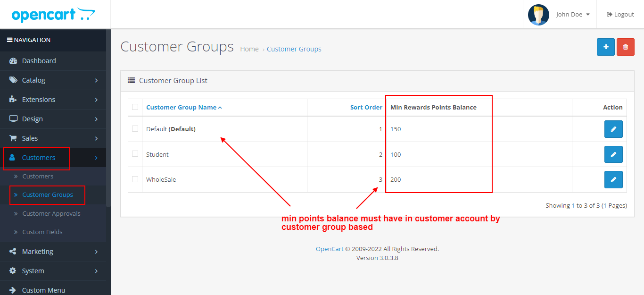This screenshot has width=644, height=295.
Task: Click the Home breadcrumb link
Action: tap(249, 49)
